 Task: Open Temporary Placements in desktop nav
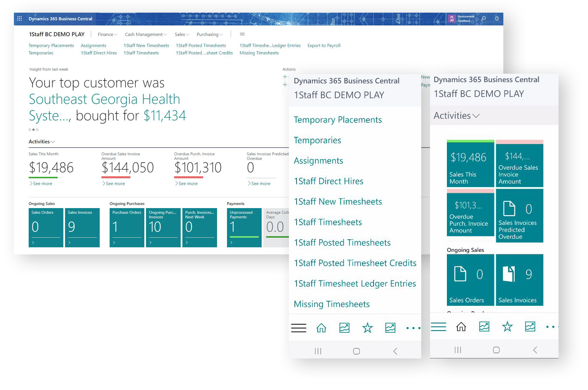(x=51, y=45)
